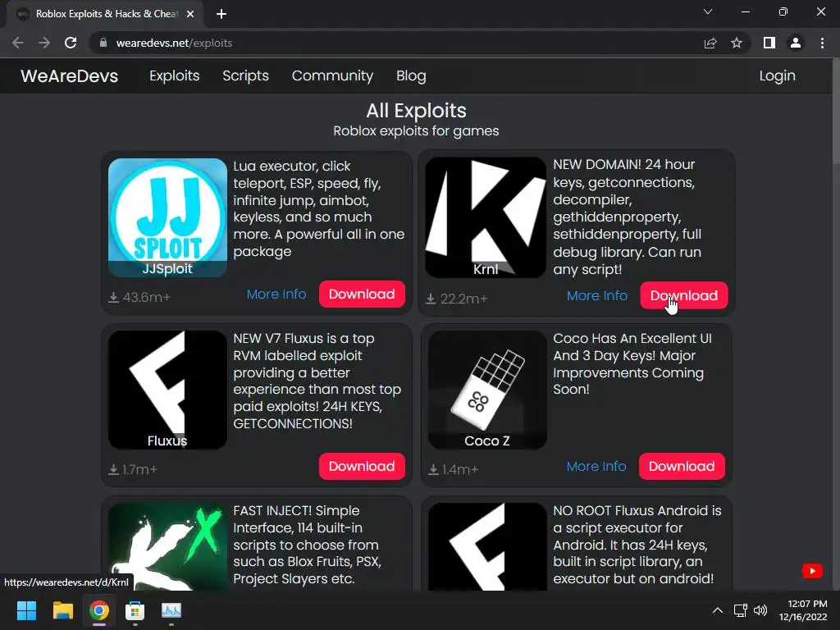Open a new tab with the plus icon
The width and height of the screenshot is (840, 630).
tap(221, 14)
